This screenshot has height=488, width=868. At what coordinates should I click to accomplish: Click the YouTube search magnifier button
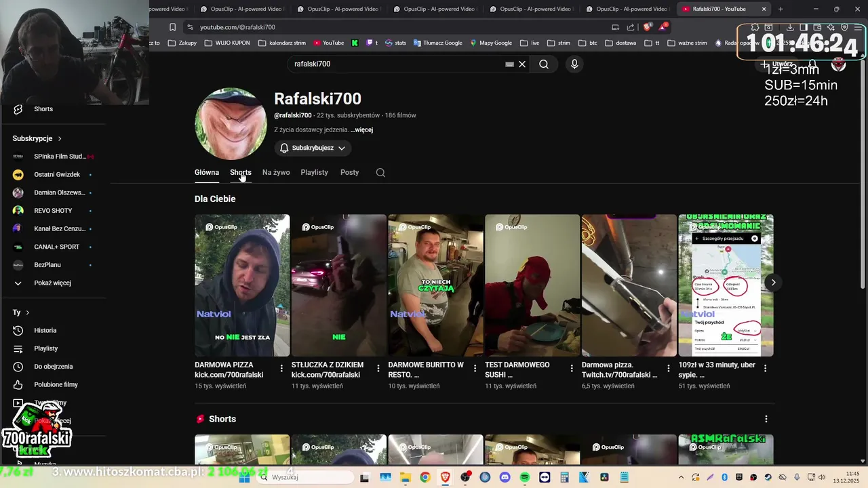(x=544, y=64)
